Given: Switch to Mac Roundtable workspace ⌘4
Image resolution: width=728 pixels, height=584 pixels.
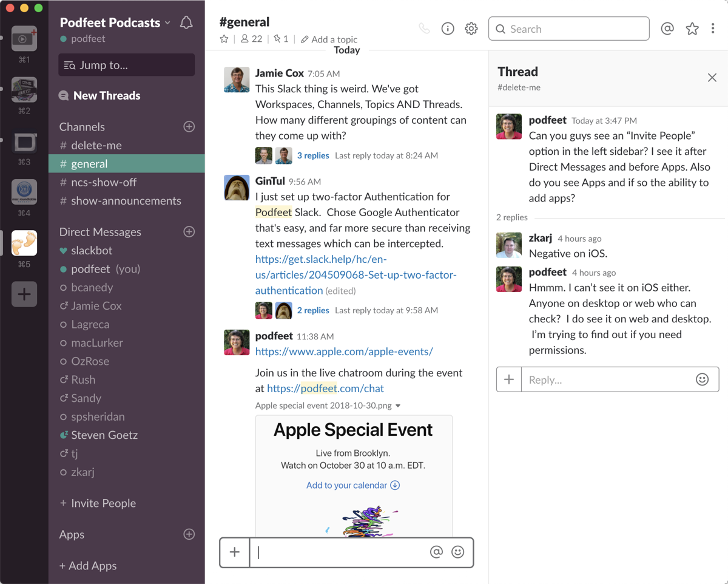Looking at the screenshot, I should [x=24, y=192].
